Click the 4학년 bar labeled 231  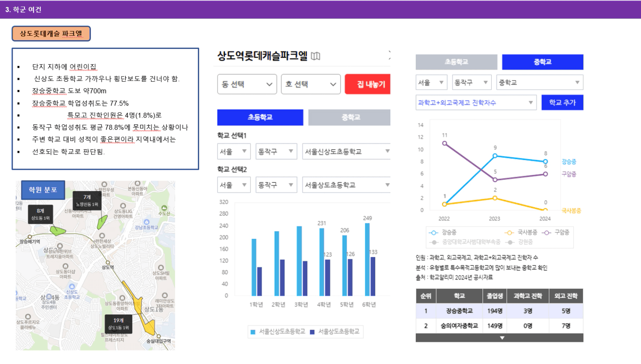click(x=322, y=262)
